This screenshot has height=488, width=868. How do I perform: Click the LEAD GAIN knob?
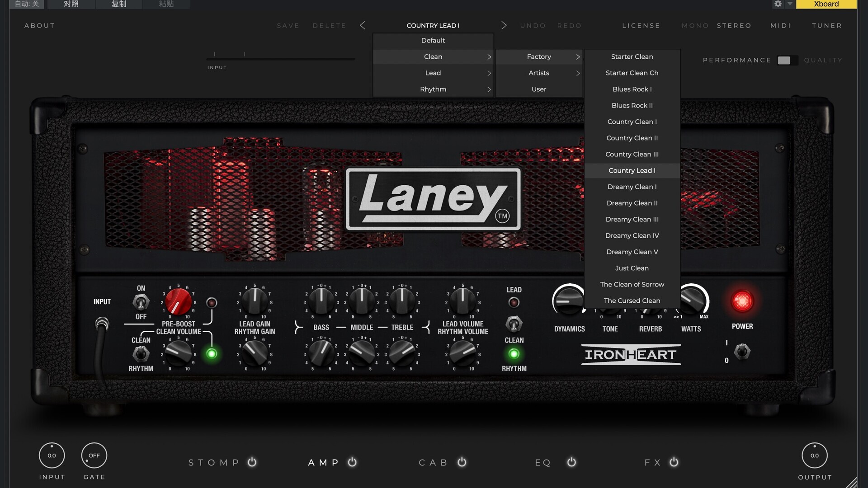coord(255,302)
